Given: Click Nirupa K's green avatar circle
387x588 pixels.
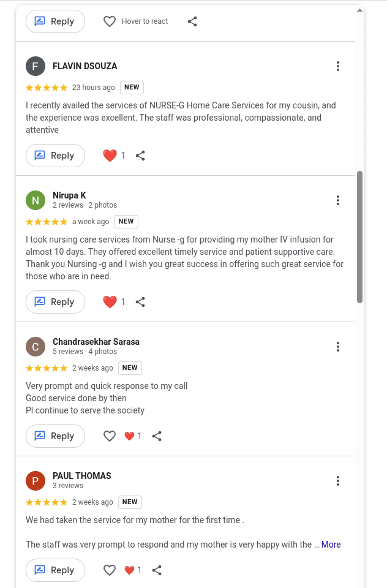Looking at the screenshot, I should [x=36, y=200].
